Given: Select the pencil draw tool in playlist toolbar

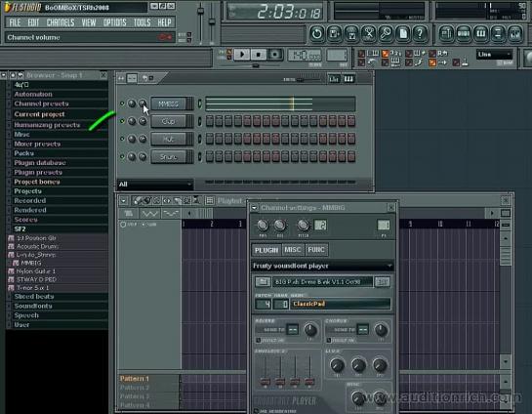Looking at the screenshot, I should (x=138, y=200).
